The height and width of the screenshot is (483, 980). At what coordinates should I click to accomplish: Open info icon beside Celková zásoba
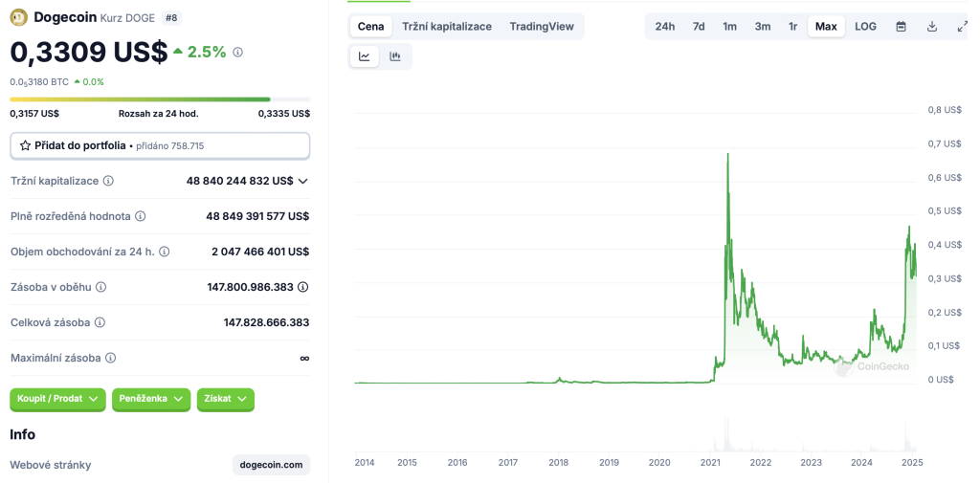point(100,323)
